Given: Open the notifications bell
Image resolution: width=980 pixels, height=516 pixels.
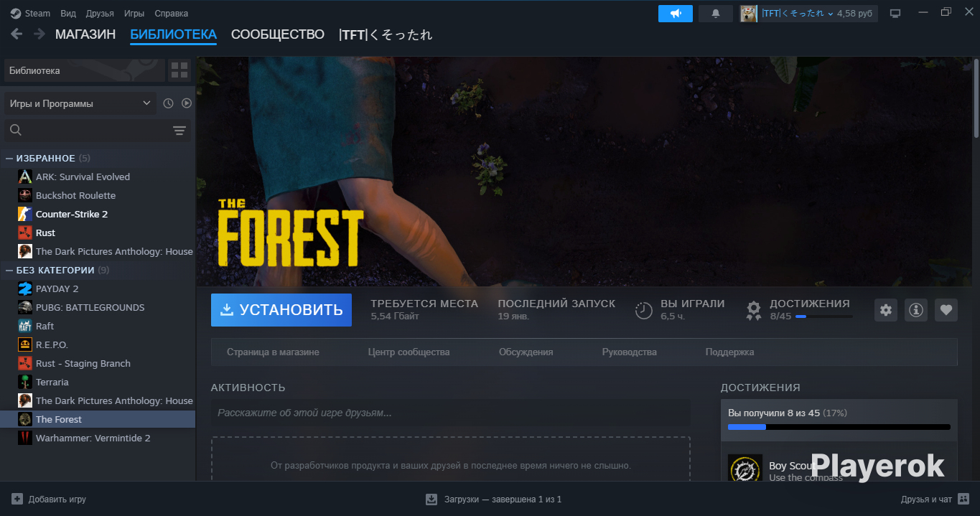Looking at the screenshot, I should point(716,14).
